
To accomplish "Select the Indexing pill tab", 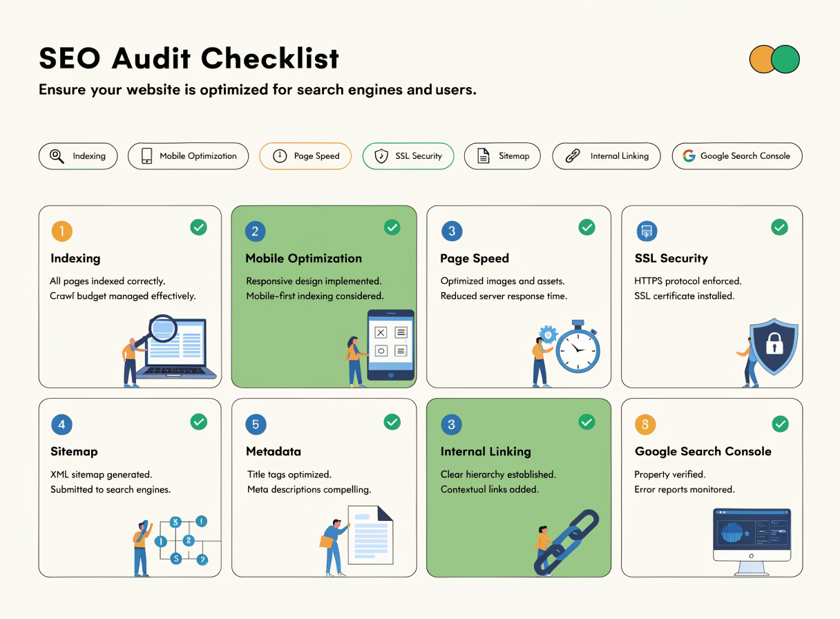I will click(78, 156).
